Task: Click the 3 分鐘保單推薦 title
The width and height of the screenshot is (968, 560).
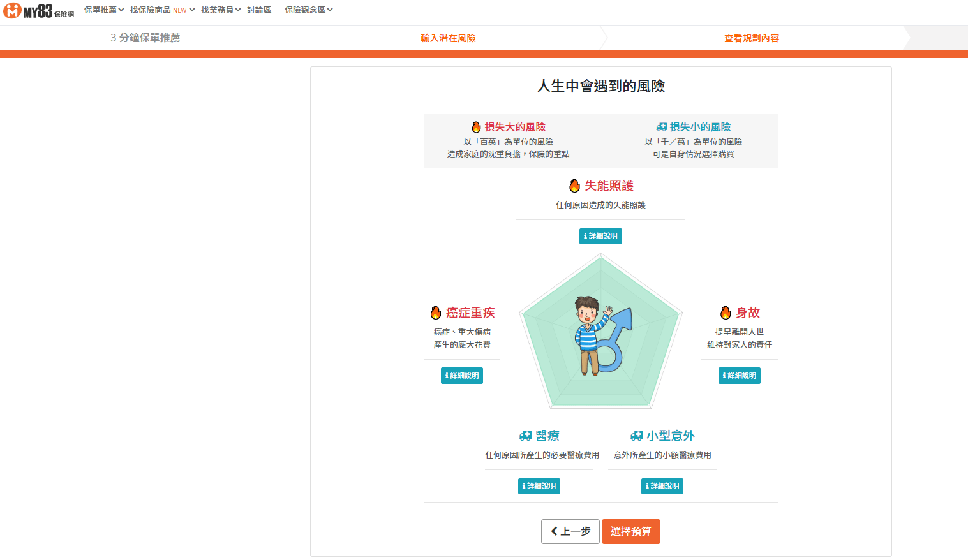Action: coord(145,38)
